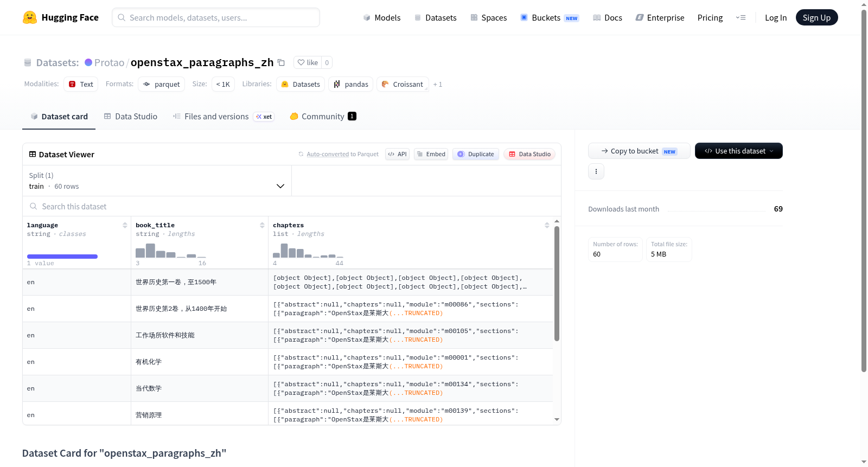
Task: Open Data Studio from viewer header
Action: pos(529,154)
